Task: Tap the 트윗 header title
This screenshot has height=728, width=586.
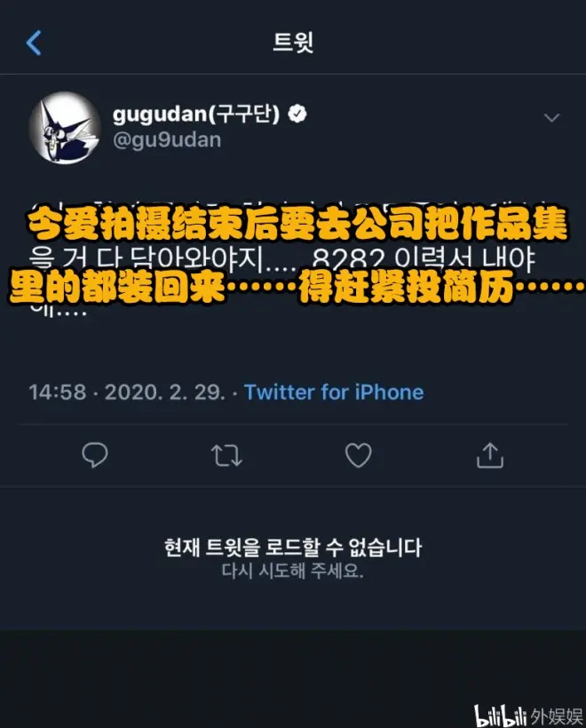Action: click(293, 43)
